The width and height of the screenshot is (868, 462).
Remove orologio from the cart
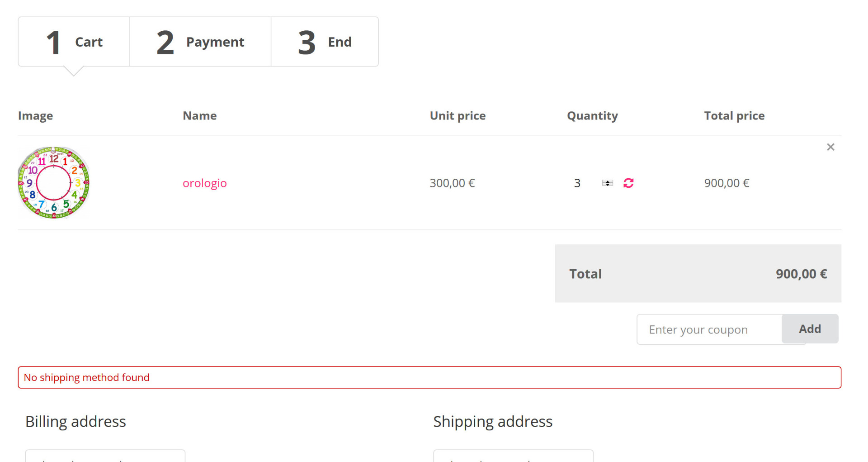point(830,147)
